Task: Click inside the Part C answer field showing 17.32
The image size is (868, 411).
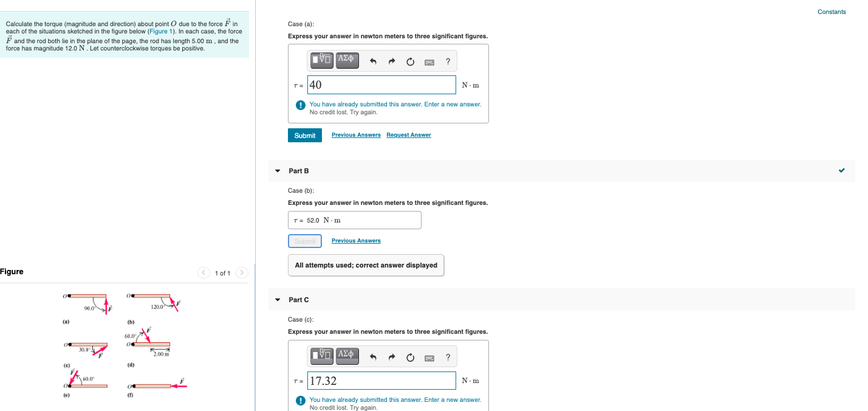Action: click(381, 381)
